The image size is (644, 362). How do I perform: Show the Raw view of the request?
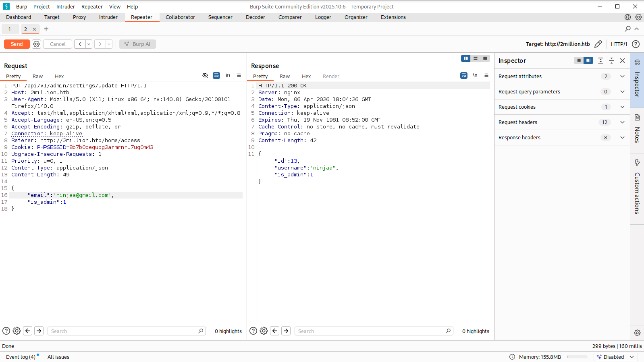37,76
